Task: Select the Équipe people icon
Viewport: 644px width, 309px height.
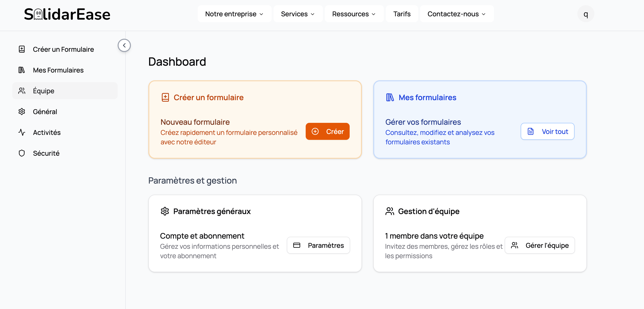Action: 22,91
